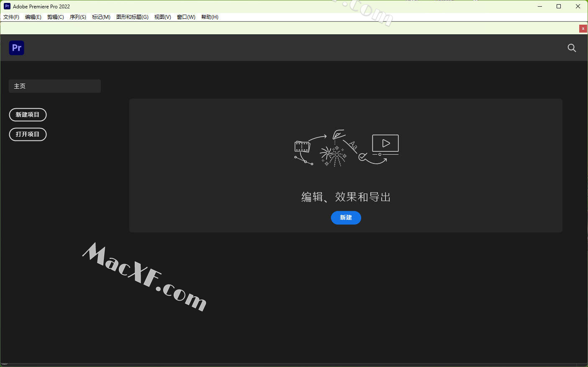Click the 编辑、效果和导出 heading text
The height and width of the screenshot is (367, 588).
[x=346, y=197]
